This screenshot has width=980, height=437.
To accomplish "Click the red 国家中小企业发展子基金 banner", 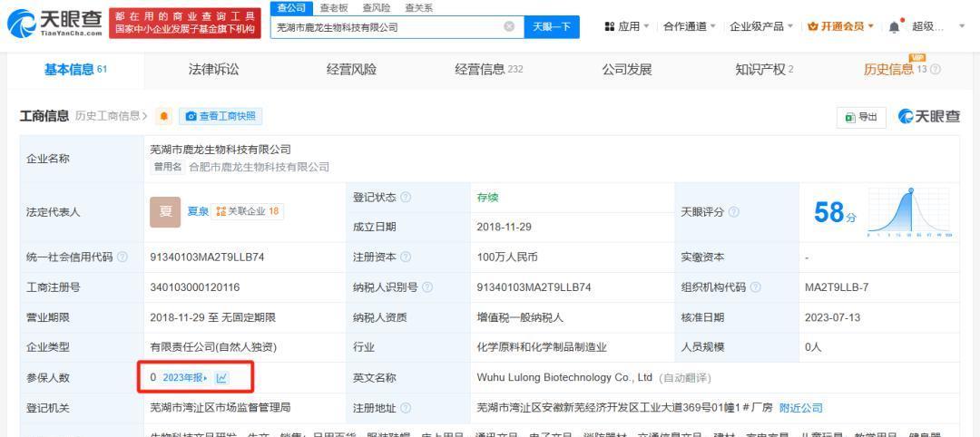I will click(x=184, y=23).
